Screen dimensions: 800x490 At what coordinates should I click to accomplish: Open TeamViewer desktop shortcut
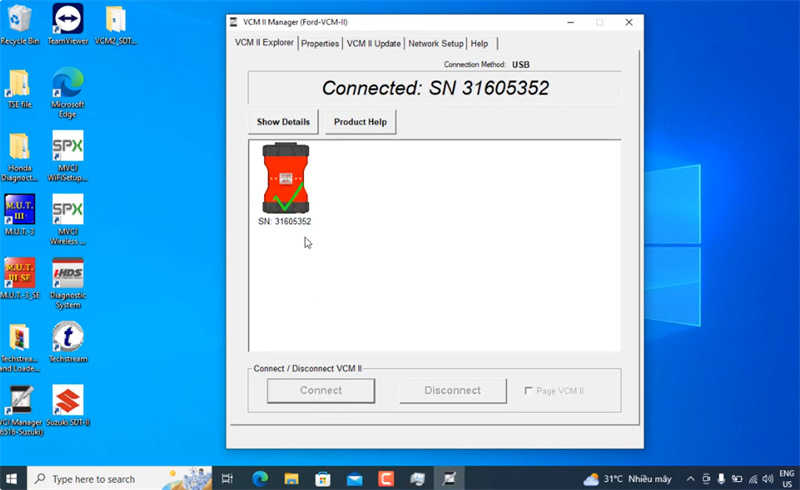coord(68,24)
